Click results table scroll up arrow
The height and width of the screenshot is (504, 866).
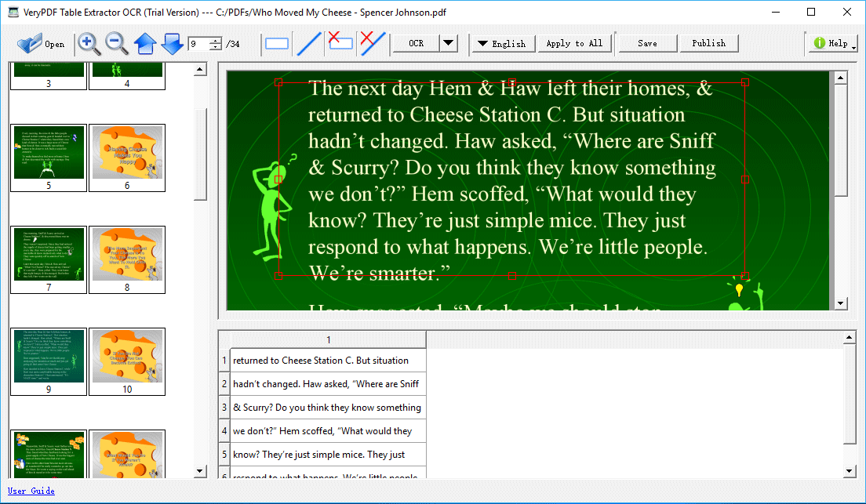850,337
